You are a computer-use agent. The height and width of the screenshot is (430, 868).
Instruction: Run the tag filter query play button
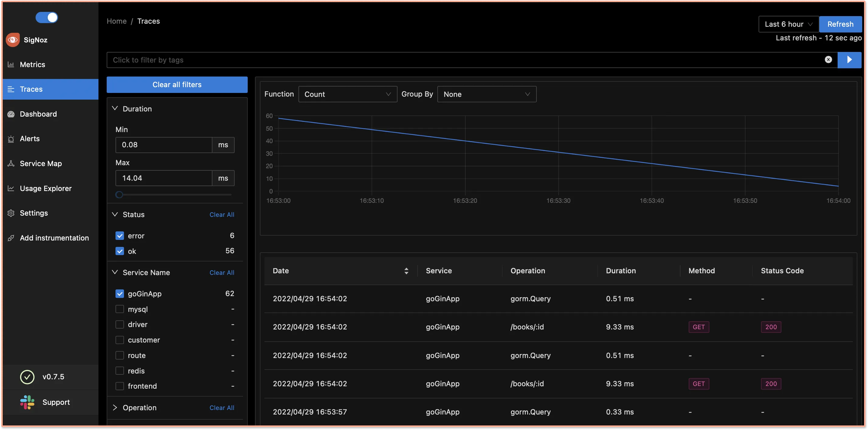849,60
